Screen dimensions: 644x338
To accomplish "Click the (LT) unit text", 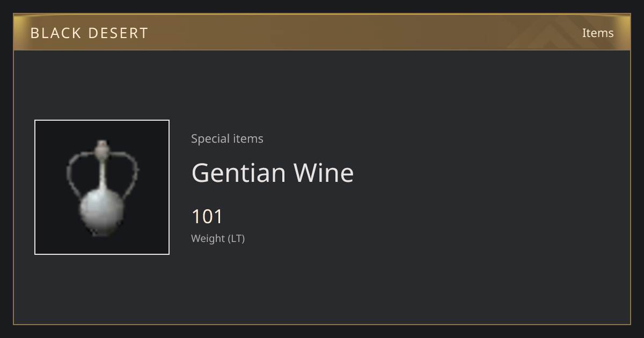I will pos(237,239).
